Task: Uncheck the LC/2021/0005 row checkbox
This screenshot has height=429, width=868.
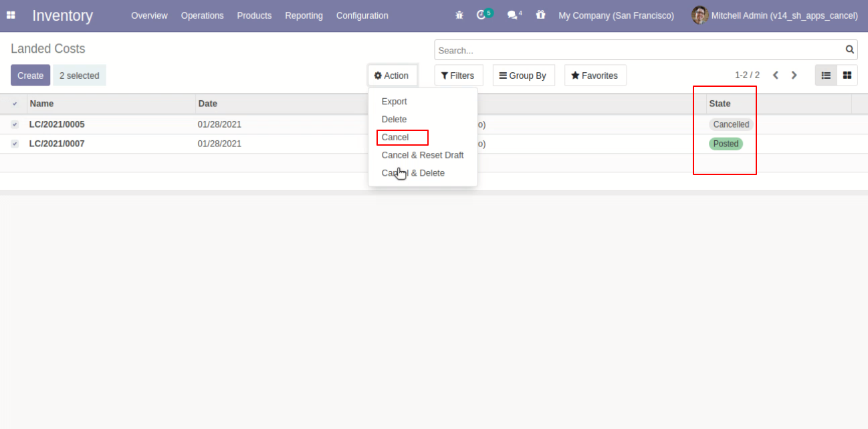Action: pyautogui.click(x=15, y=124)
